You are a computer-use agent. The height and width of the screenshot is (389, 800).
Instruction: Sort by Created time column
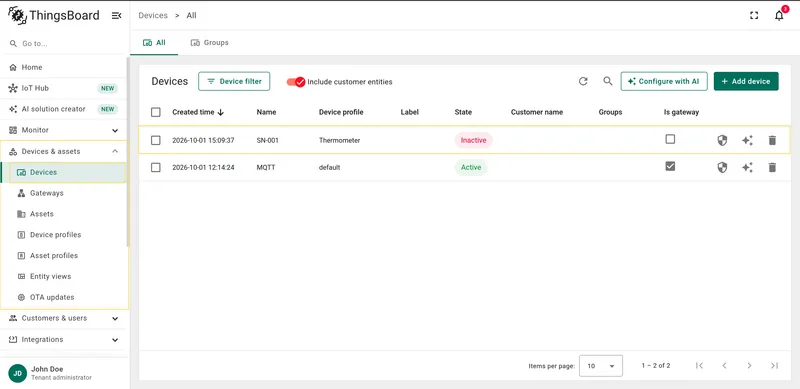click(x=198, y=112)
